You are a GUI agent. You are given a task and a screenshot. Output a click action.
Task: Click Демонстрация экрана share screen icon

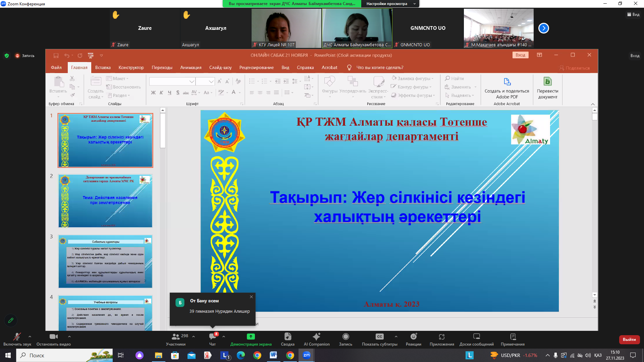pos(251,337)
